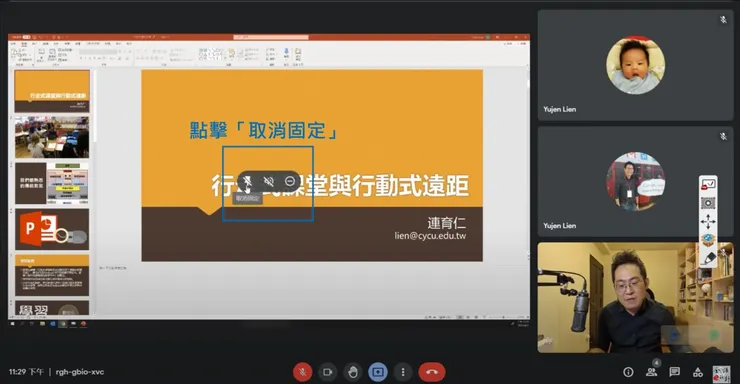Open meeting details info icon
The image size is (740, 384).
(628, 372)
